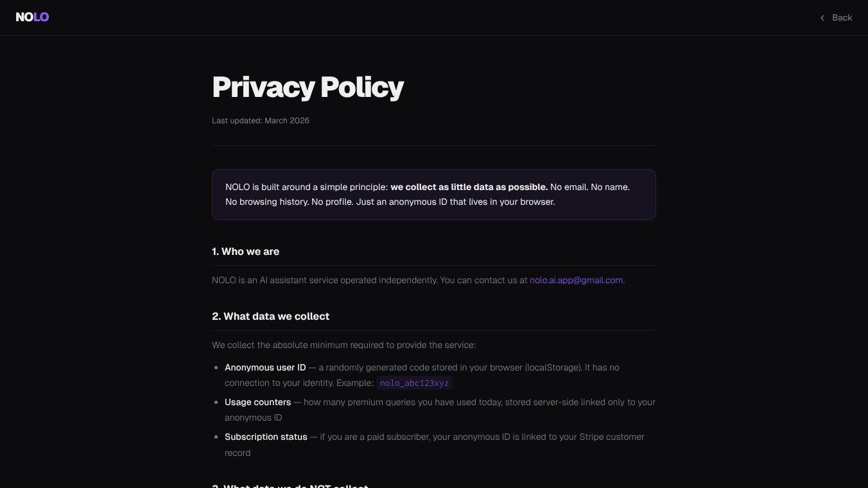Click the Privacy Policy page title
The width and height of the screenshot is (868, 488).
coord(308,87)
